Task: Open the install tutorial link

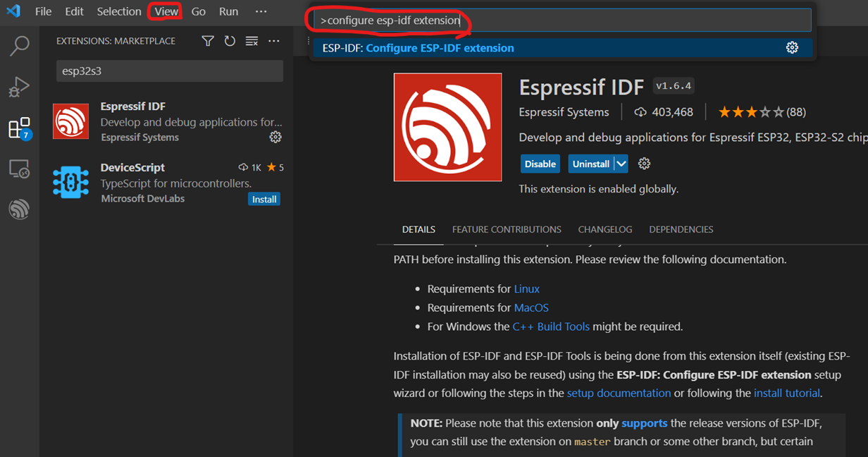Action: 787,394
